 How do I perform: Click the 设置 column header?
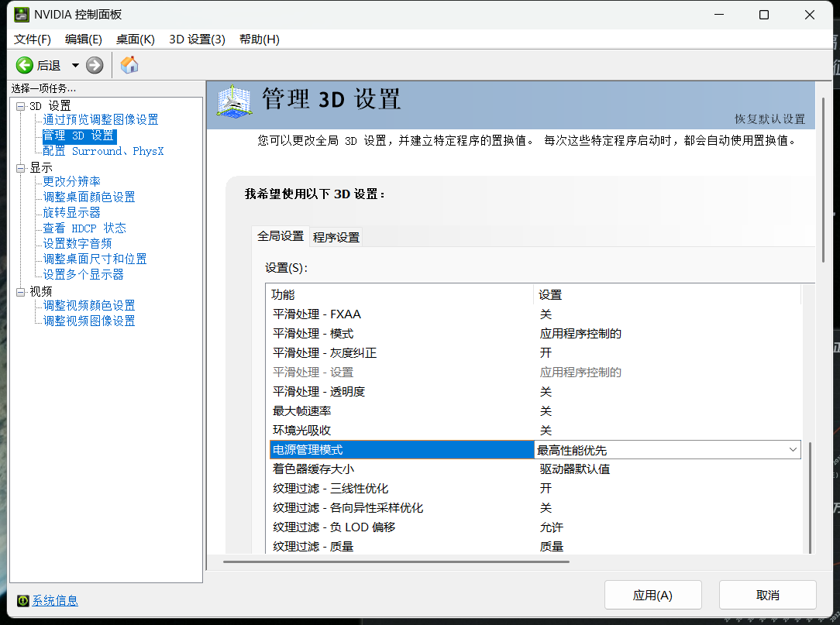(667, 294)
